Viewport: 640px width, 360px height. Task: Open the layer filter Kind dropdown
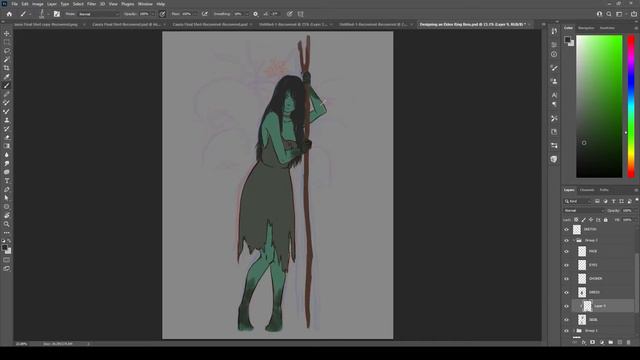coord(578,201)
